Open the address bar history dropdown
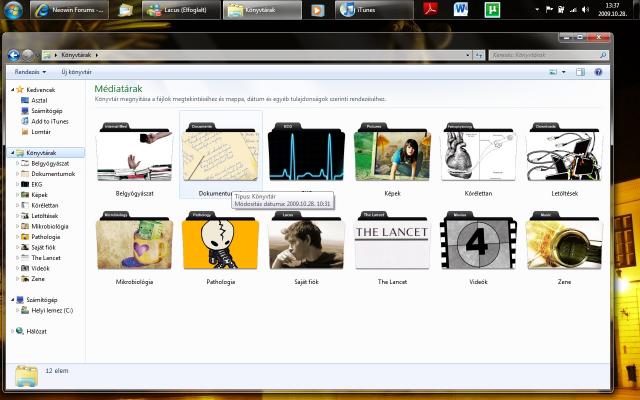 coord(468,55)
